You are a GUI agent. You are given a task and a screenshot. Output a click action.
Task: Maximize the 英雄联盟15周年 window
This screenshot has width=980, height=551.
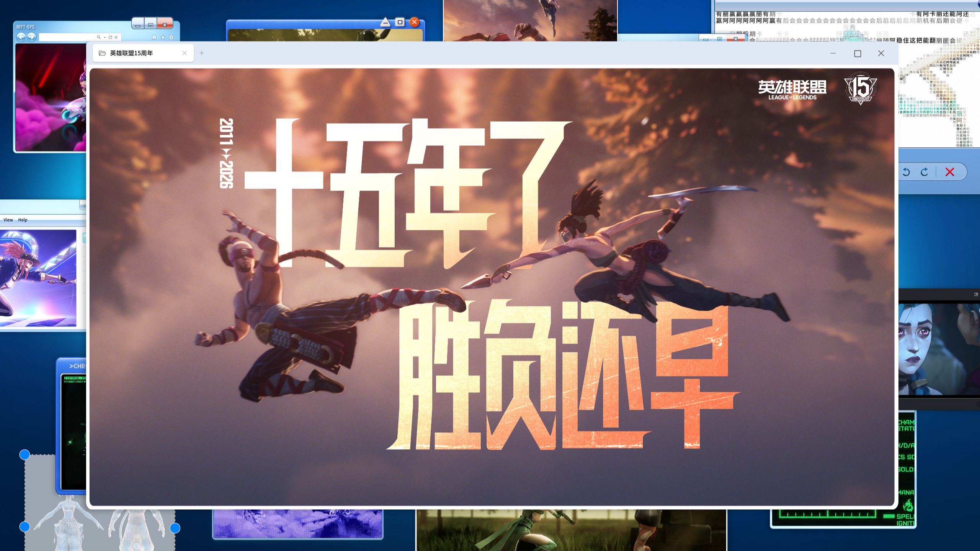point(857,54)
